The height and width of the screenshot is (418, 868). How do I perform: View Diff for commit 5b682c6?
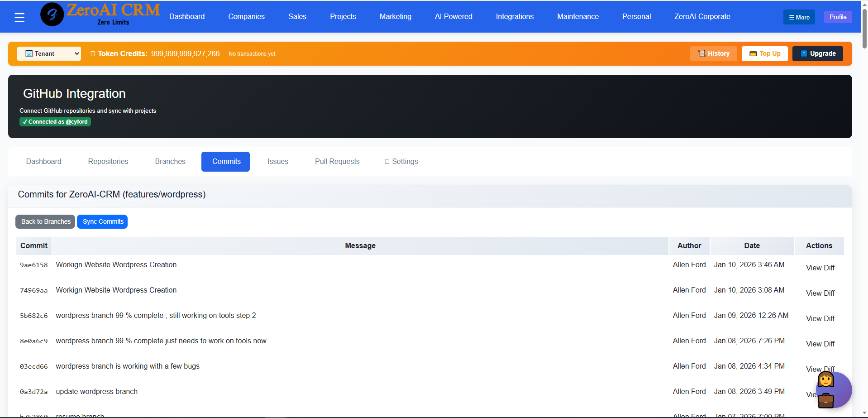[x=820, y=318]
